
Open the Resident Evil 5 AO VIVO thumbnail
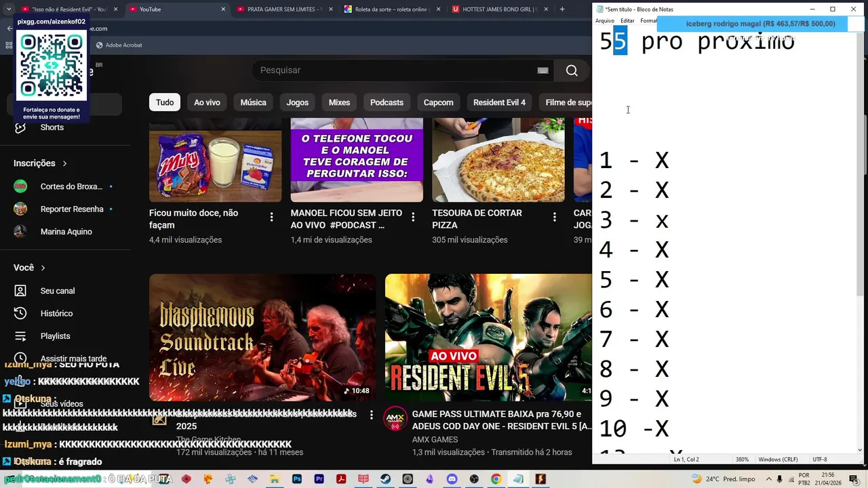point(488,338)
